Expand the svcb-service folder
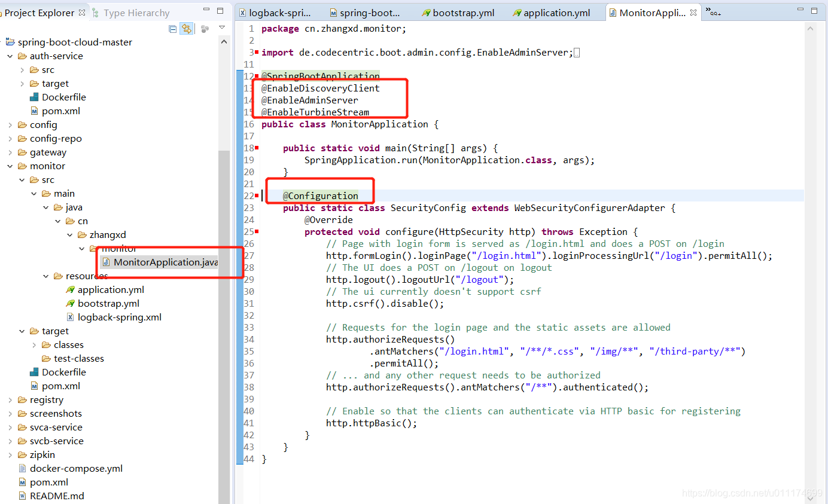The image size is (828, 504). click(10, 441)
